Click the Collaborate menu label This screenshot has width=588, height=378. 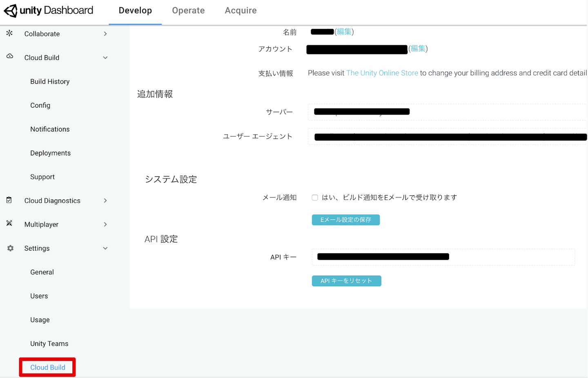(x=42, y=34)
